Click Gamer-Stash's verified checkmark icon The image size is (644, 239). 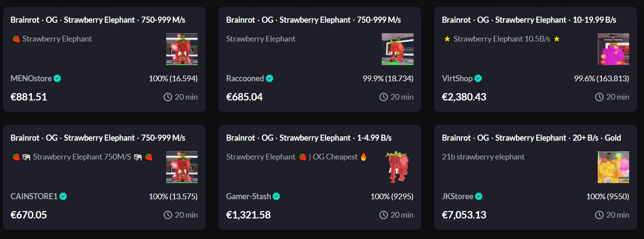point(276,197)
